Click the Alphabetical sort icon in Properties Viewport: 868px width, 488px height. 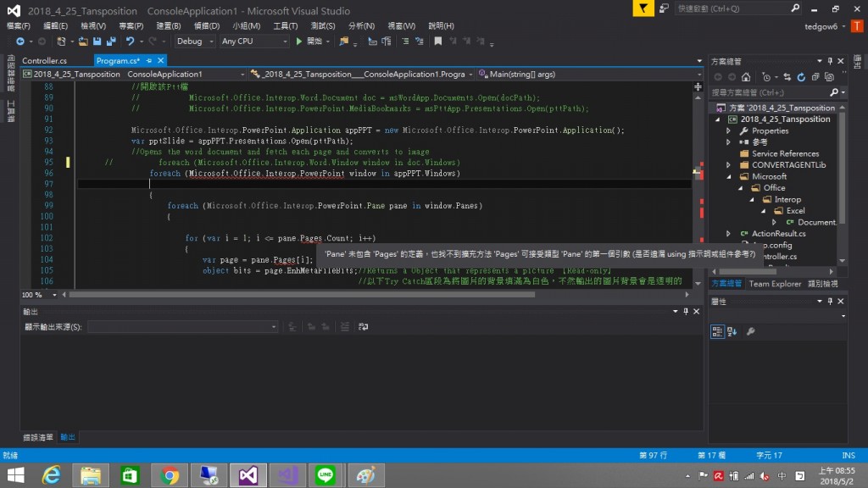(x=732, y=331)
